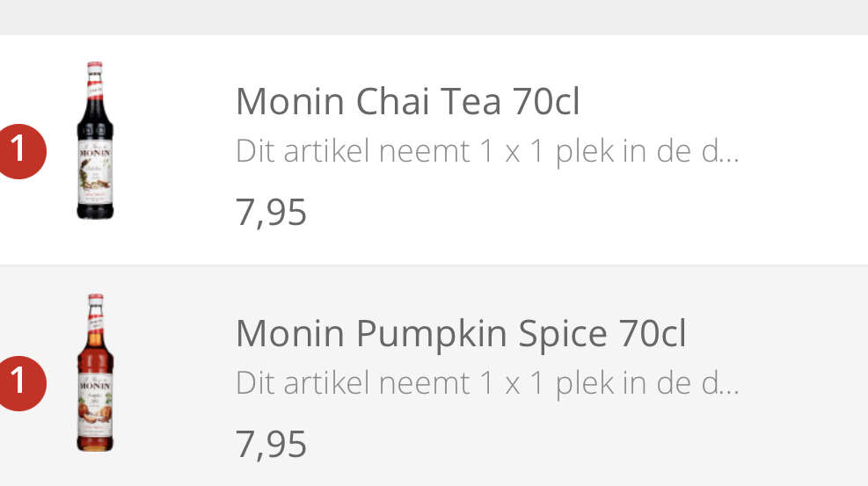Click the gray header bar above the list
The height and width of the screenshot is (486, 868).
click(x=434, y=18)
